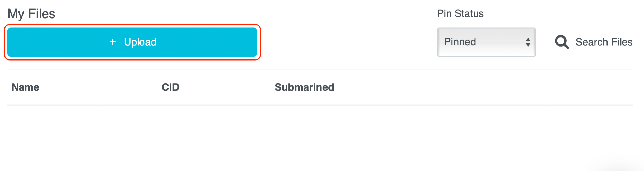Click the plus icon inside the Upload button
Screen dimensions: 644x171
point(113,42)
